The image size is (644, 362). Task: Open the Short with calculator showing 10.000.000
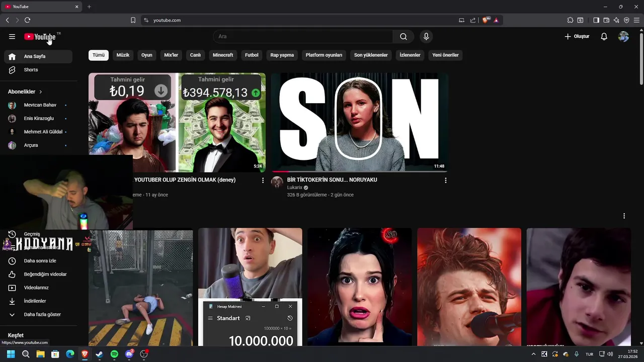point(250,287)
